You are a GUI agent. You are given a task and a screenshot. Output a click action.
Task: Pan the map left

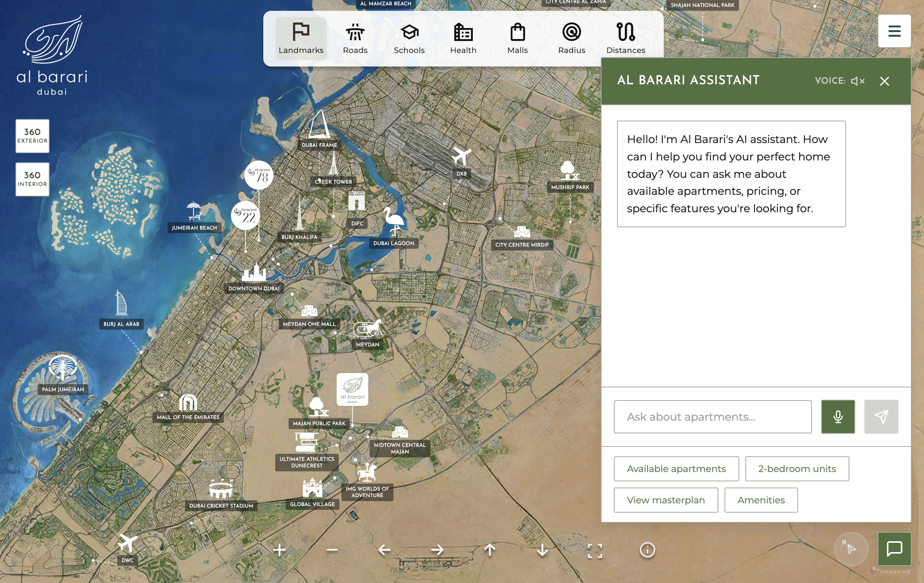(384, 550)
